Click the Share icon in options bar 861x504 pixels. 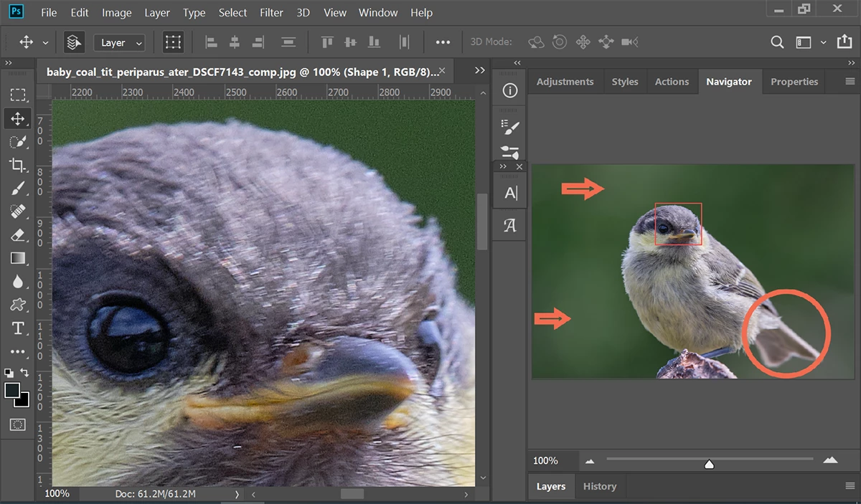(x=844, y=42)
